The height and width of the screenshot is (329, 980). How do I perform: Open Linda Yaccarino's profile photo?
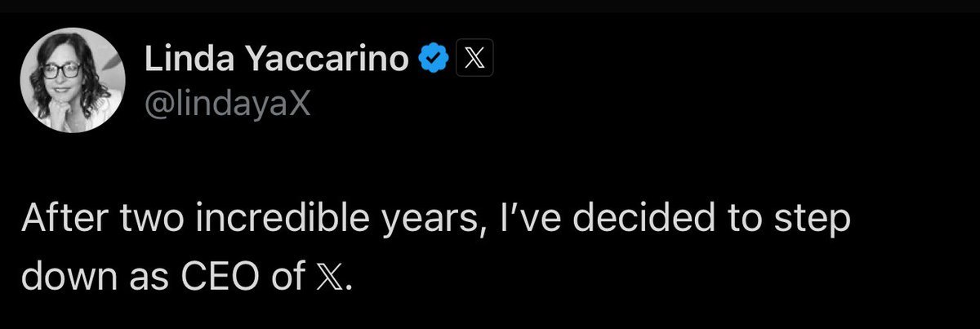tap(73, 84)
